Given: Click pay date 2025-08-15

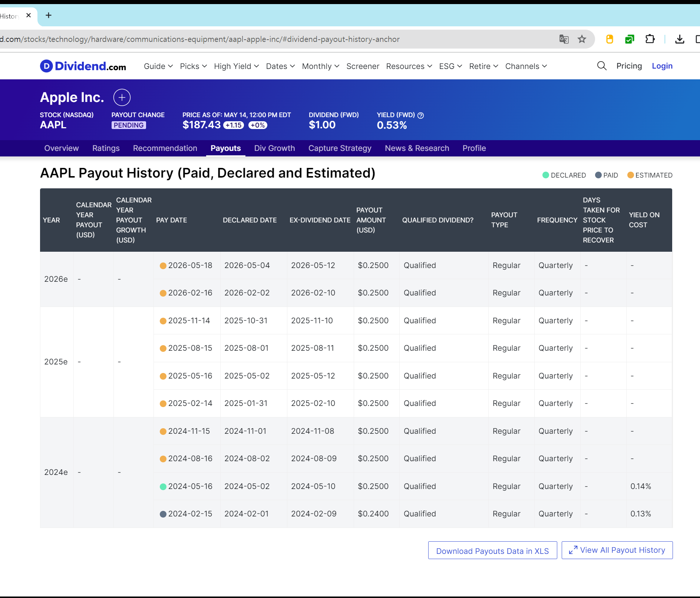Looking at the screenshot, I should (x=190, y=348).
